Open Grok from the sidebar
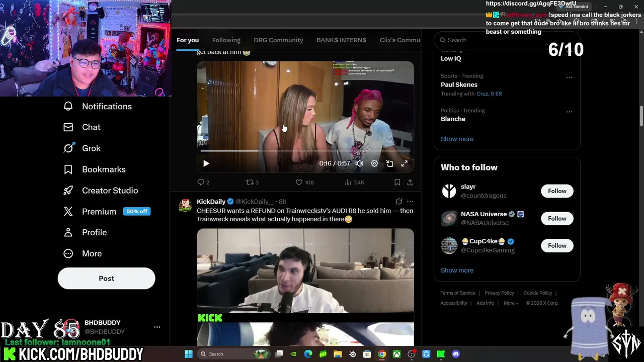 (82, 148)
